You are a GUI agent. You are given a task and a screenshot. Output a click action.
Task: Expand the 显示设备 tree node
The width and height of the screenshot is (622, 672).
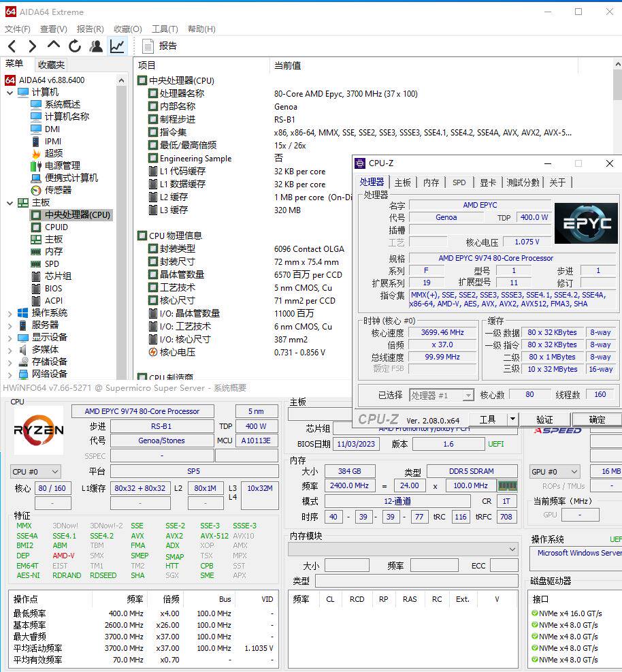click(10, 338)
